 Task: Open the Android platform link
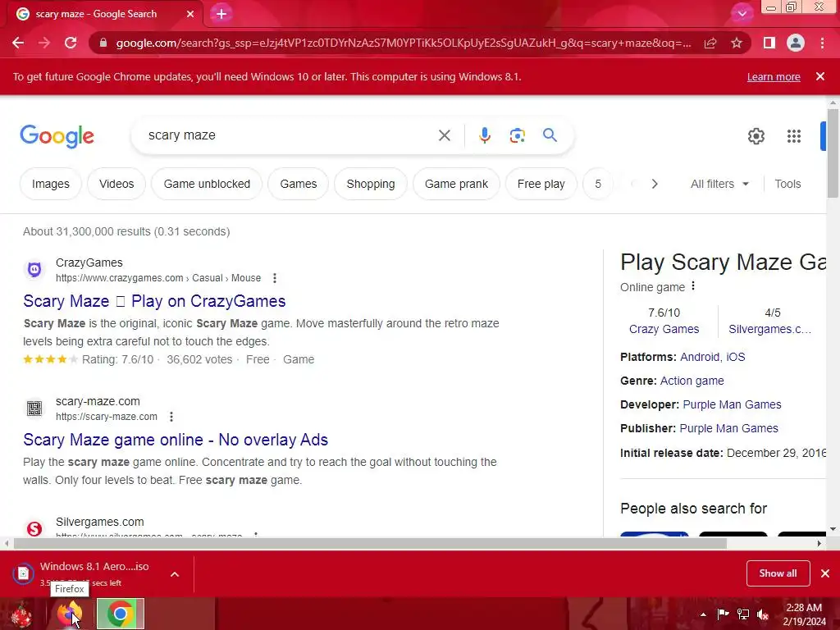[x=700, y=357]
